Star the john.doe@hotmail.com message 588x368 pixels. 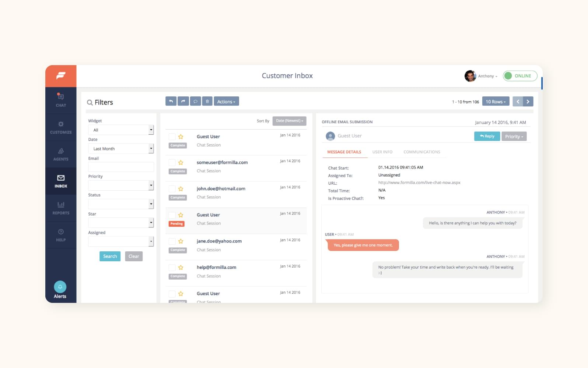click(x=181, y=189)
